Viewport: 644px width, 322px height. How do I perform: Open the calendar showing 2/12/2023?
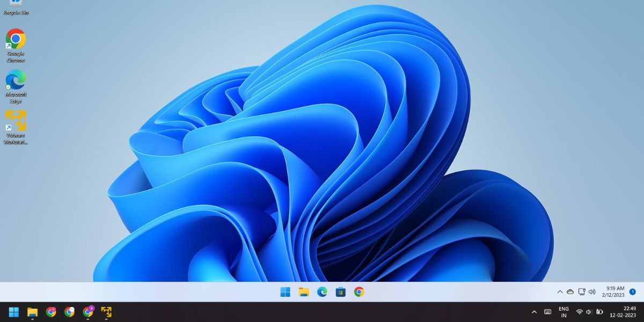click(612, 292)
